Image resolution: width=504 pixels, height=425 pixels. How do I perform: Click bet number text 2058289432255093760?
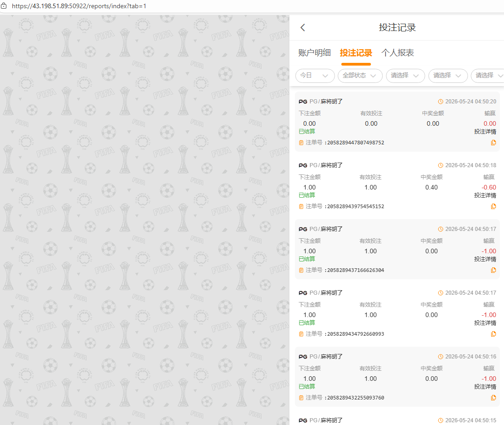[x=355, y=398]
